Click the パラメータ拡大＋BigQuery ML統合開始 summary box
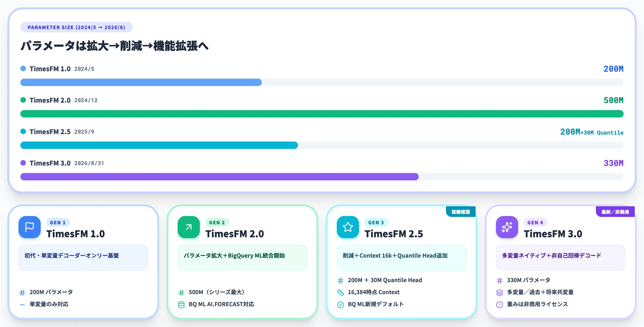 click(242, 257)
